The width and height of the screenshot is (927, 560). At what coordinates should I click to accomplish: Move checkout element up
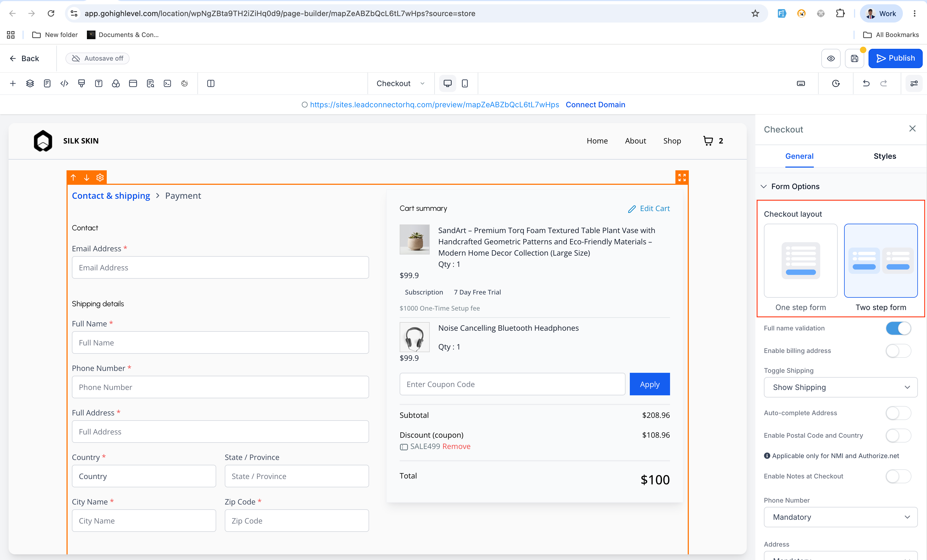coord(73,178)
